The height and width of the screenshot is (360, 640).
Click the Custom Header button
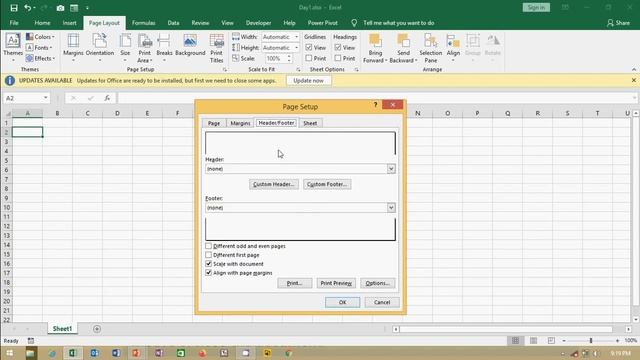(x=273, y=184)
